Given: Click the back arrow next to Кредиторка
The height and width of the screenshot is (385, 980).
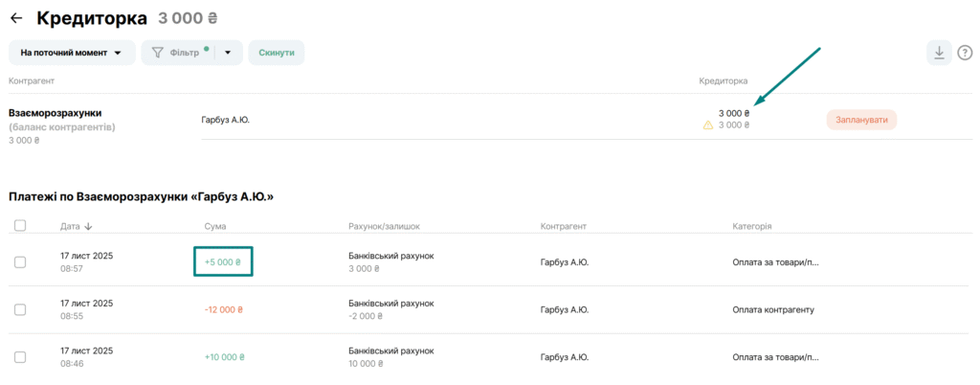Looking at the screenshot, I should [x=16, y=18].
